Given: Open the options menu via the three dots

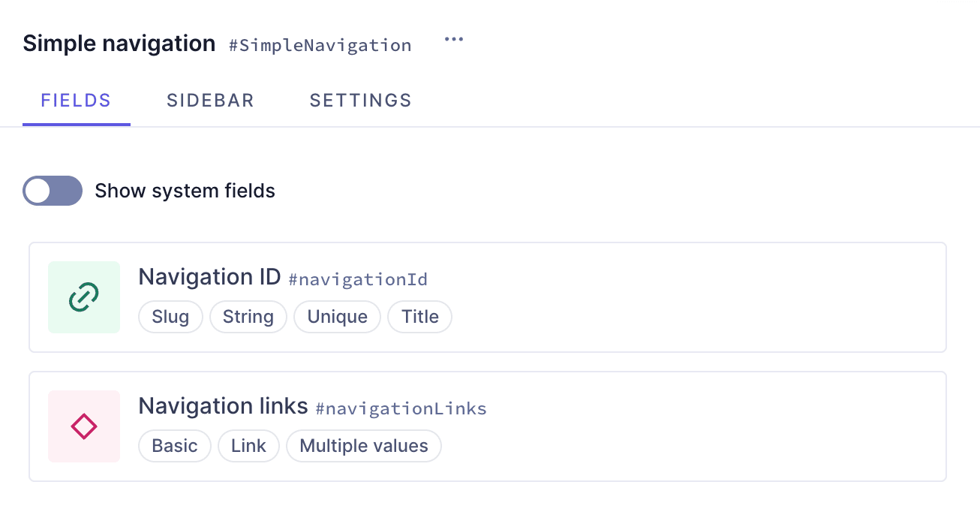Looking at the screenshot, I should (454, 39).
